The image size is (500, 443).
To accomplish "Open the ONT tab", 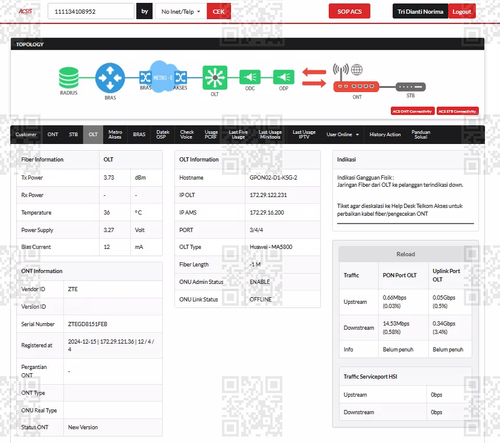I will pos(53,134).
